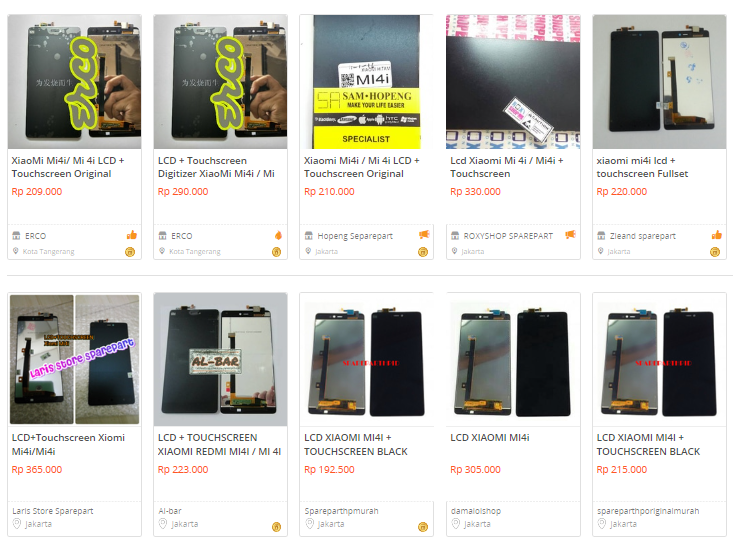Image resolution: width=733 pixels, height=549 pixels.
Task: Open the AL-BAR watermarked product image
Action: pyautogui.click(x=220, y=359)
